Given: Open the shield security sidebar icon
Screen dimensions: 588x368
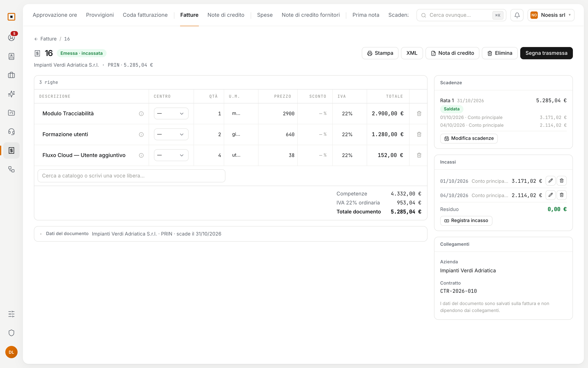Looking at the screenshot, I should 11,333.
